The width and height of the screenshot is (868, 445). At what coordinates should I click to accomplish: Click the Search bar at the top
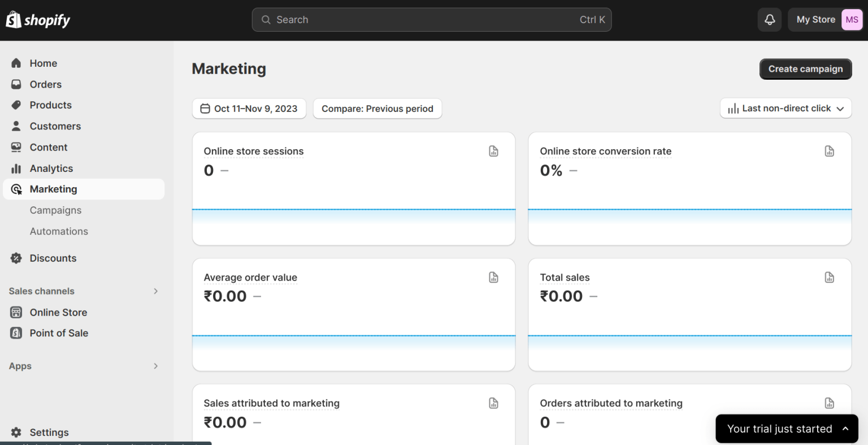[432, 19]
